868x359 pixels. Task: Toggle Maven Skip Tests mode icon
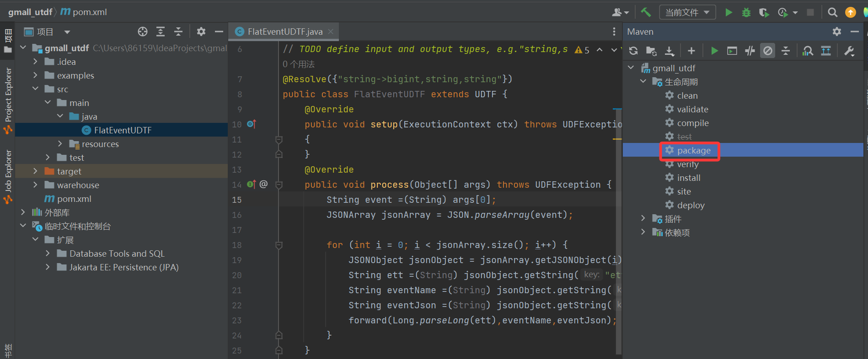[x=768, y=51]
